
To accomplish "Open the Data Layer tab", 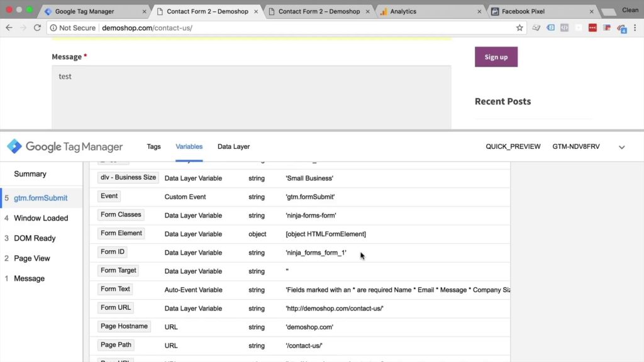I will tap(233, 146).
